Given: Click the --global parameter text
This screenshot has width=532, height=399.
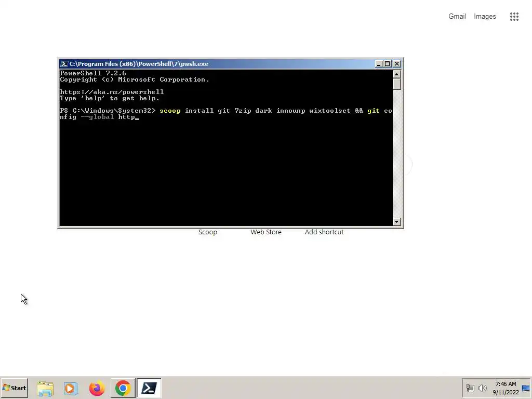Looking at the screenshot, I should (97, 117).
